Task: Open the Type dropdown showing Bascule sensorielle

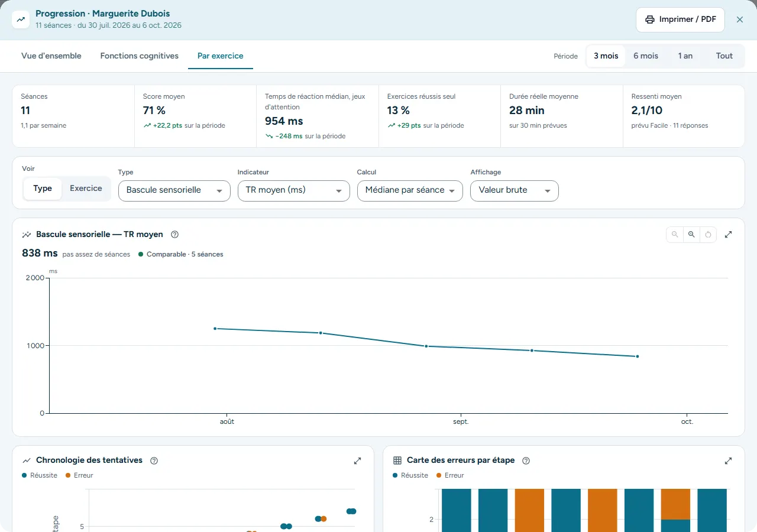Action: coord(174,190)
